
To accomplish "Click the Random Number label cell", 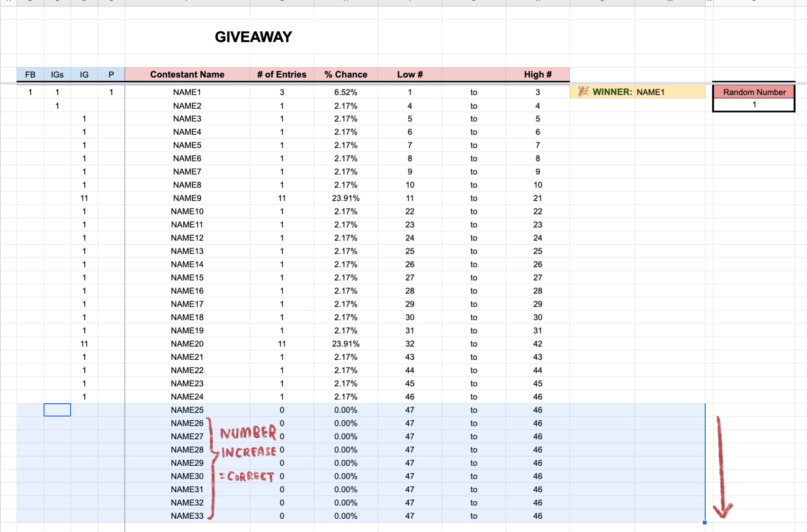I will (x=754, y=92).
